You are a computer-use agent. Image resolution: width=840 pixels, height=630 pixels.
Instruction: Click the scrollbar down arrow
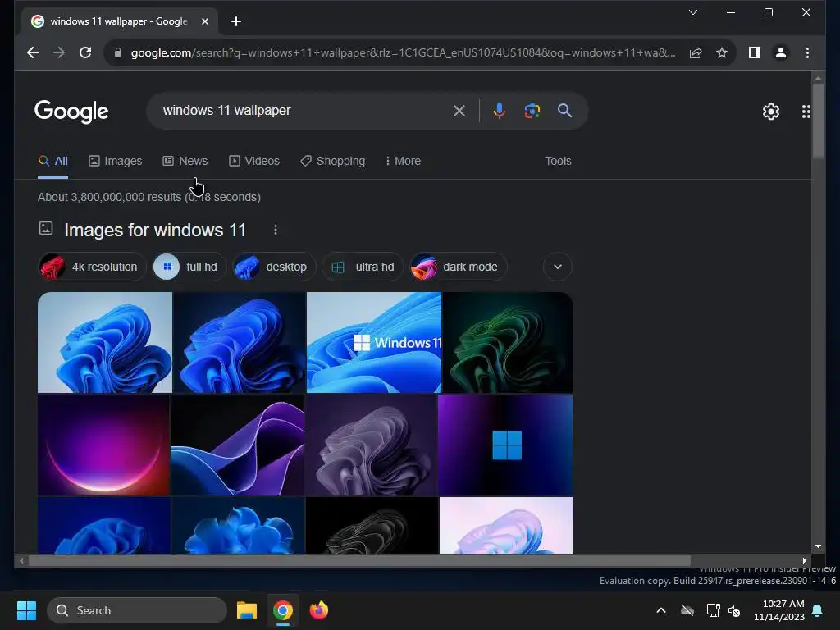[818, 546]
